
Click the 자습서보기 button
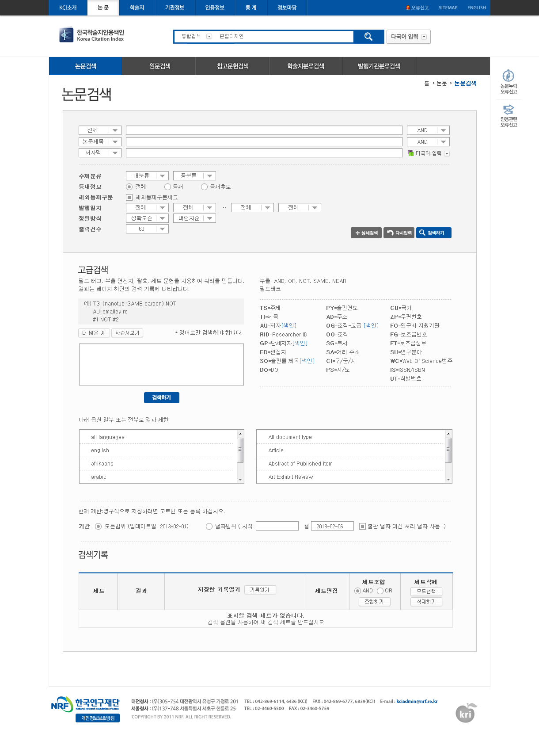127,333
